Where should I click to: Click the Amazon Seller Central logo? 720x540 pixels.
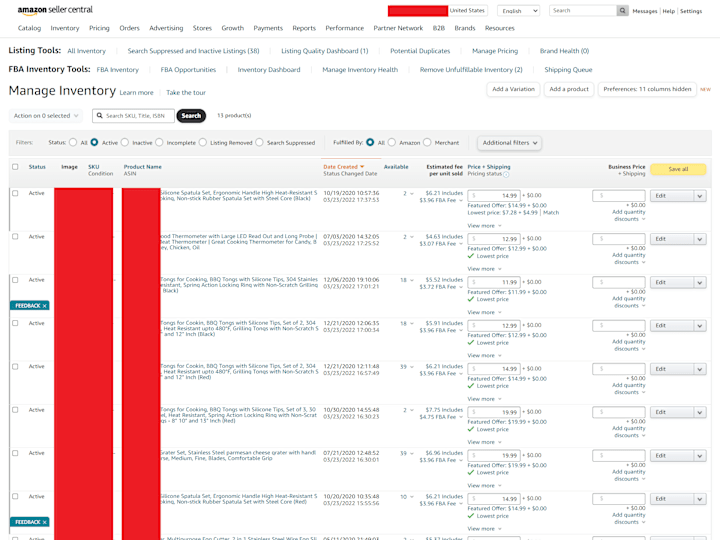(x=55, y=10)
